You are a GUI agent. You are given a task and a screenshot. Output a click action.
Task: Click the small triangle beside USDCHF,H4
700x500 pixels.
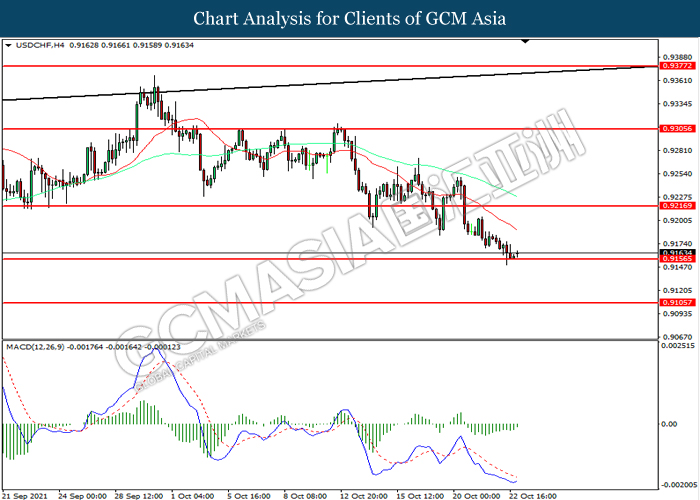pyautogui.click(x=8, y=45)
